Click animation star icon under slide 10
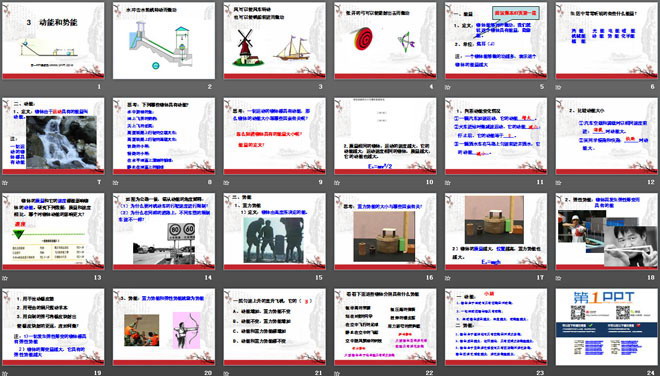The width and height of the screenshot is (660, 376). coord(337,183)
